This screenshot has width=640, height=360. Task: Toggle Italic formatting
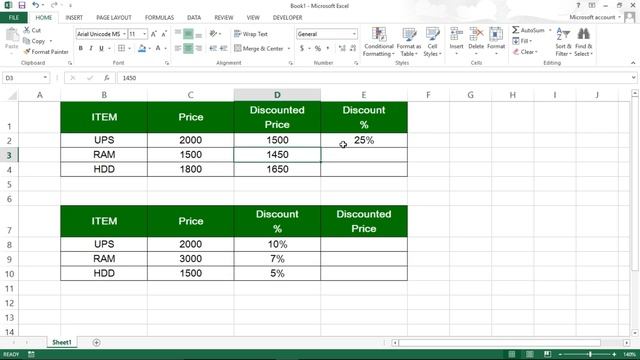pos(91,48)
